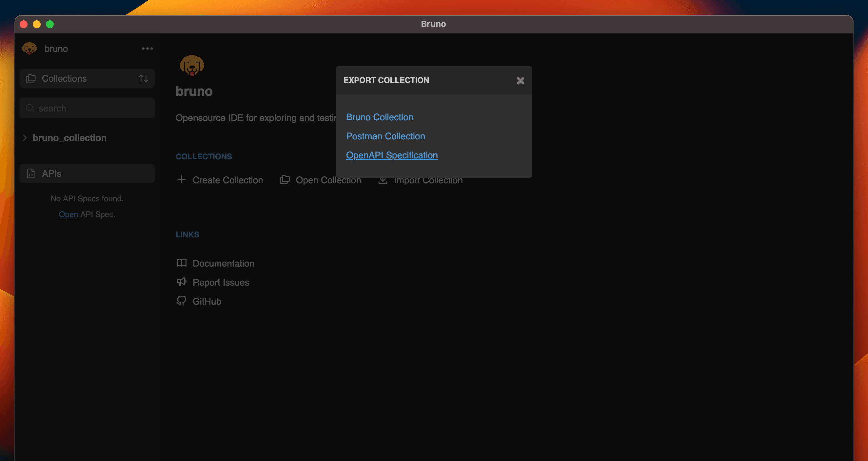Click the LINKS section heading
The image size is (868, 461).
[x=187, y=234]
